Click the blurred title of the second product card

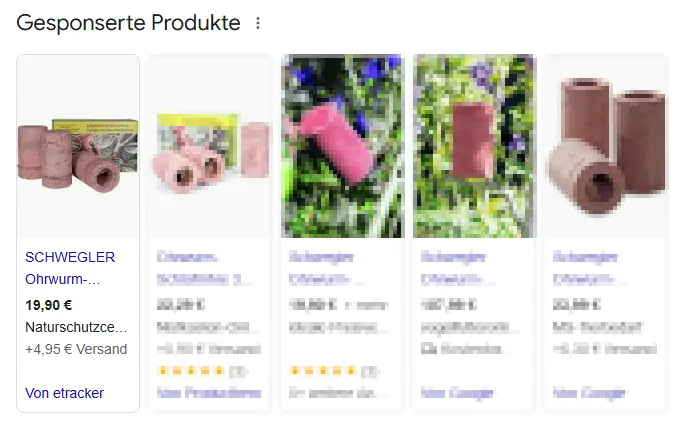click(204, 268)
